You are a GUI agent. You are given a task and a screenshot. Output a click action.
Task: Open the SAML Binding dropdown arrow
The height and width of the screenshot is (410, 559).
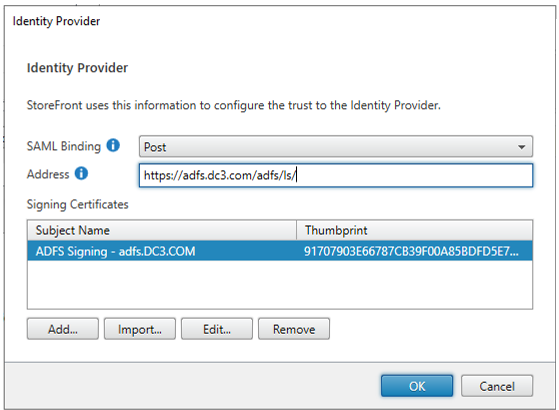522,147
